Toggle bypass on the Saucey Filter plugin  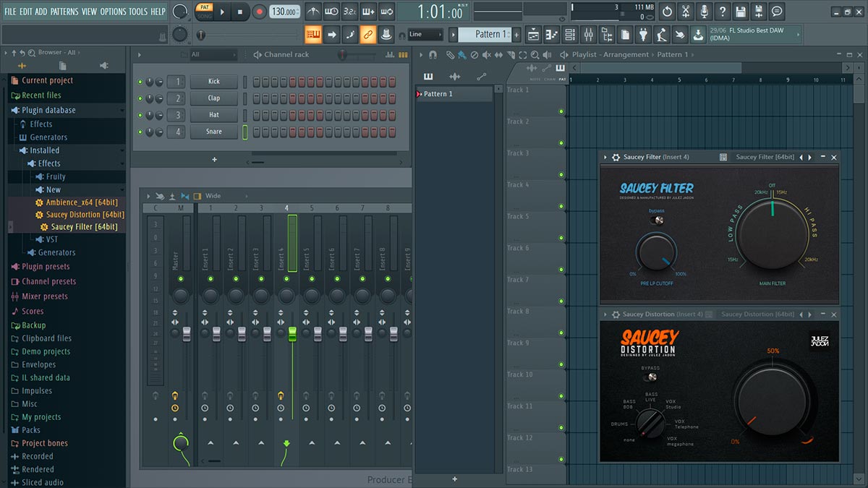pos(657,221)
